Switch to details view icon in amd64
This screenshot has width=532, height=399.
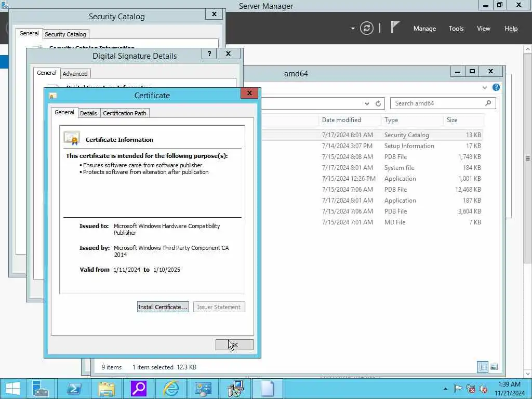[483, 367]
